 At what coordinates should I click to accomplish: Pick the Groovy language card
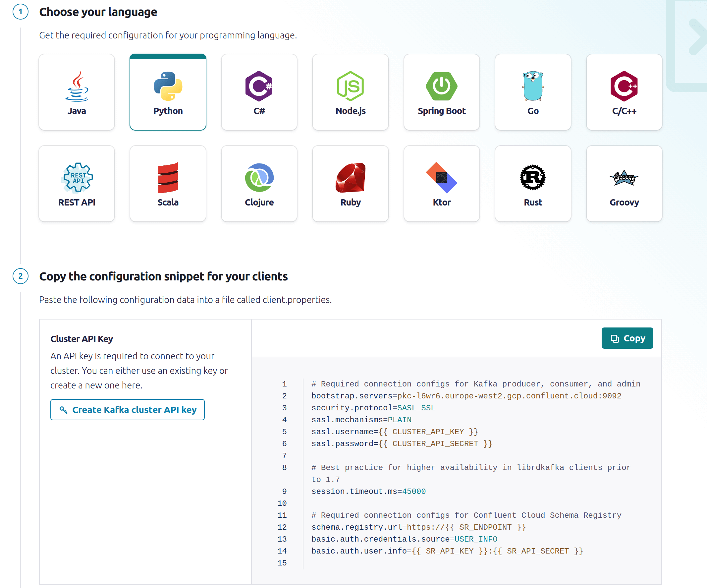point(624,184)
